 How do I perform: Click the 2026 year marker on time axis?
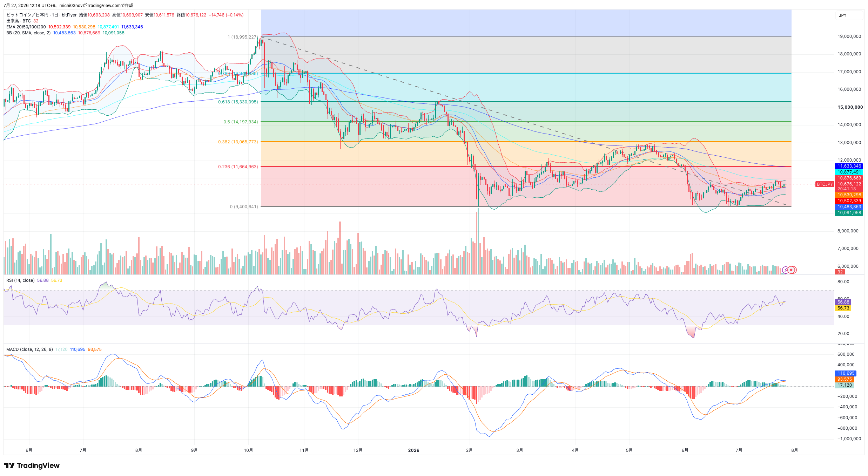(413, 450)
